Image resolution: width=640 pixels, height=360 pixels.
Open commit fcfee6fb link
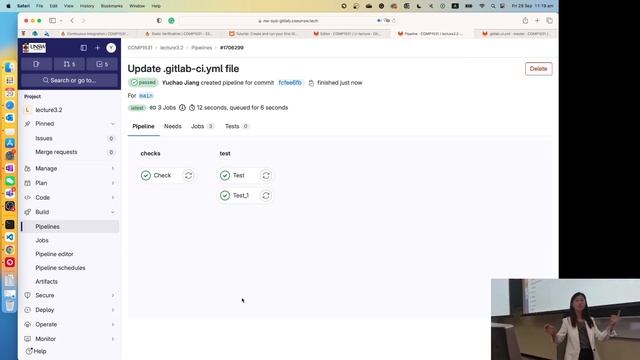[x=290, y=83]
